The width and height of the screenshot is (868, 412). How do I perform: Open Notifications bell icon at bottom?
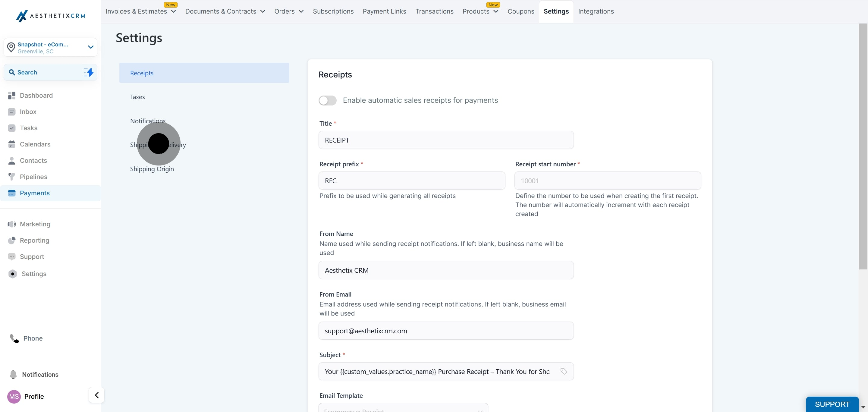13,375
